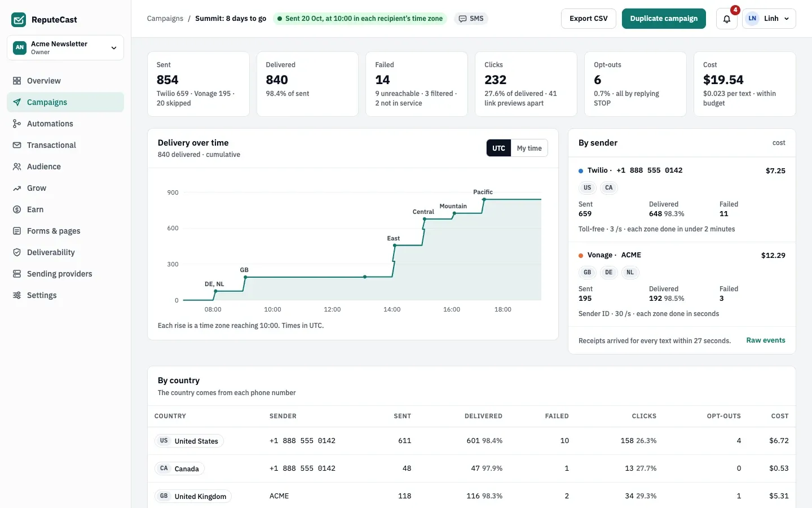This screenshot has width=812, height=508.
Task: Open the Linh account menu chevron
Action: [787, 19]
